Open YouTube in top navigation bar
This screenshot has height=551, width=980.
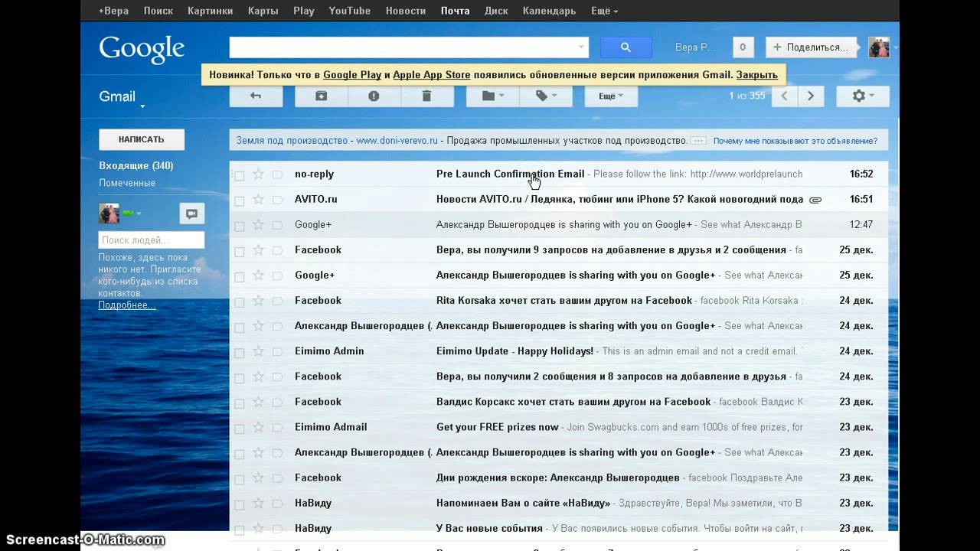point(349,11)
